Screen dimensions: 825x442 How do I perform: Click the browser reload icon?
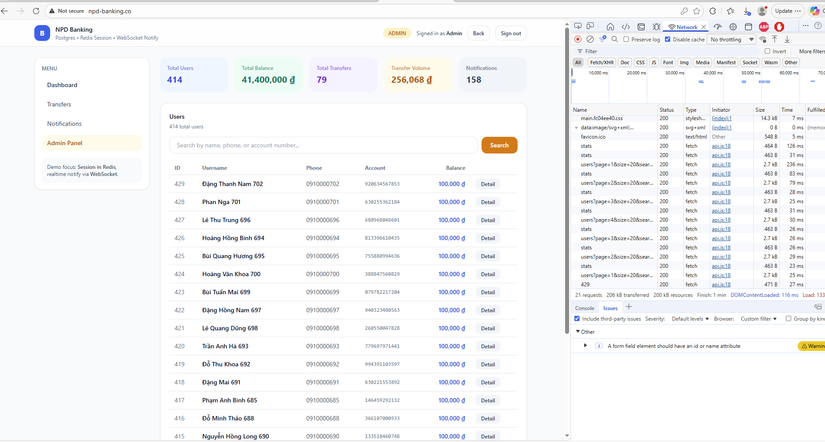tap(36, 11)
